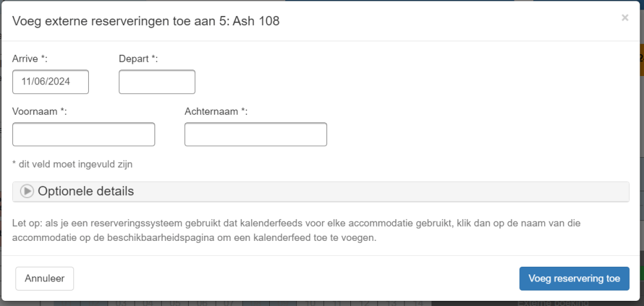Click the 'dit veld moet ingevuld zijn' note
The width and height of the screenshot is (644, 306).
[72, 164]
